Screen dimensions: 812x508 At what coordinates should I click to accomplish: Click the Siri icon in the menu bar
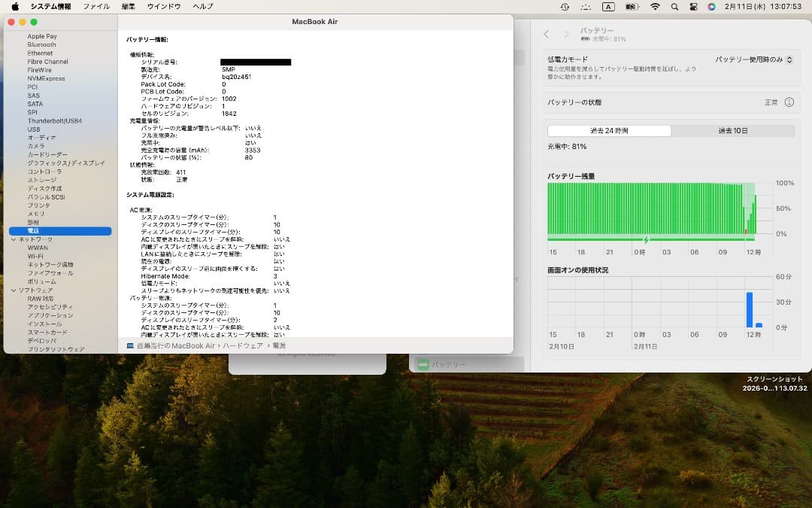point(710,7)
